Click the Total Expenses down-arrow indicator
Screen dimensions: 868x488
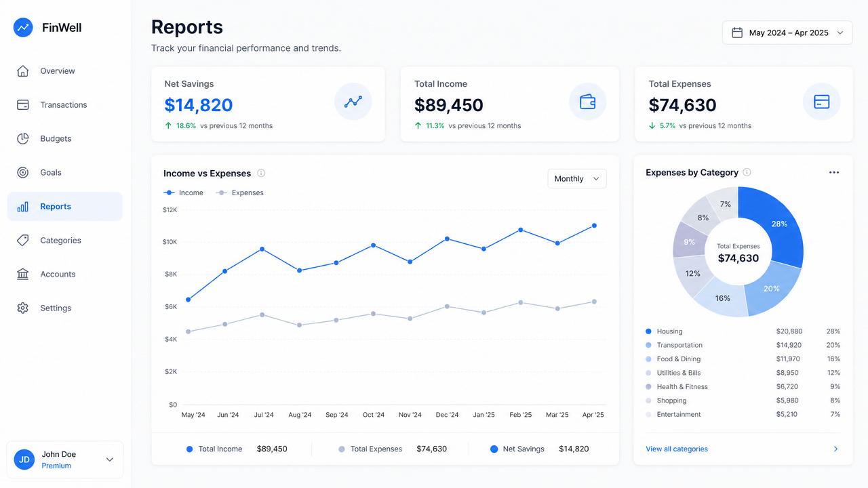pyautogui.click(x=652, y=125)
